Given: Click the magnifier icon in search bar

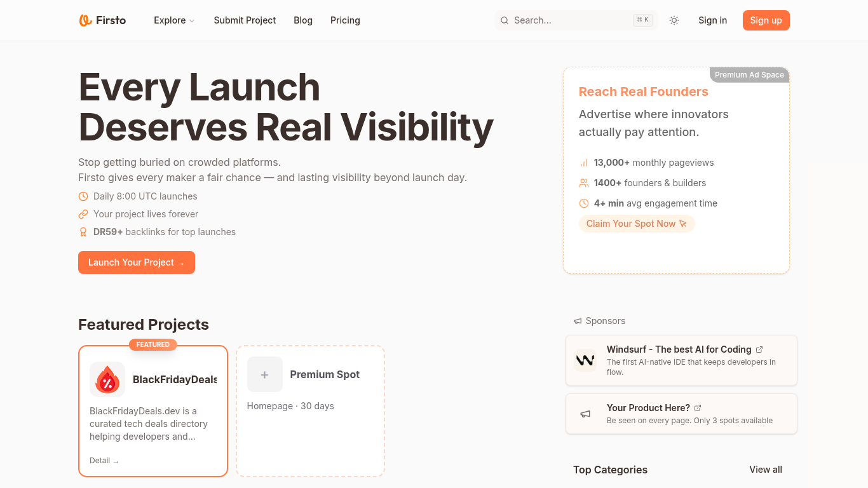Looking at the screenshot, I should click(505, 20).
